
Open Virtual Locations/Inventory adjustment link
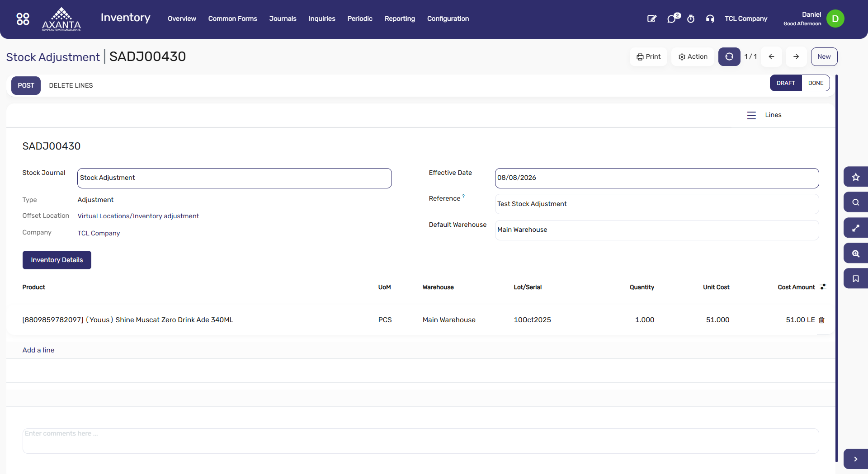pos(138,216)
